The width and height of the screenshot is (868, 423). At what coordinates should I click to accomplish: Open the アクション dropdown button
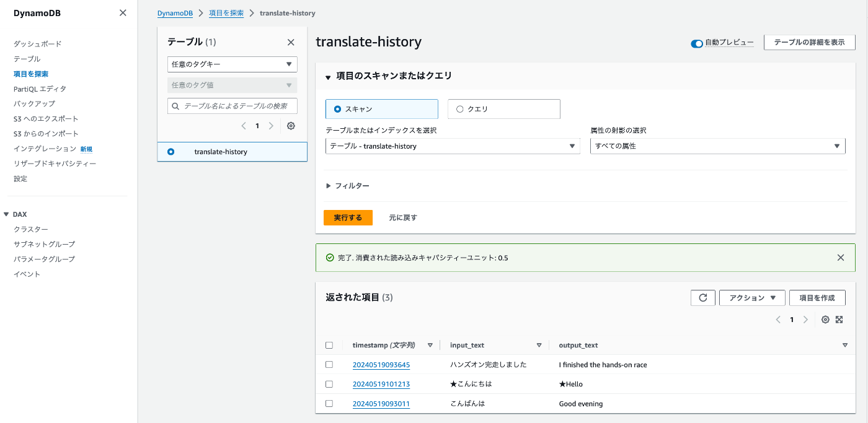pos(752,298)
